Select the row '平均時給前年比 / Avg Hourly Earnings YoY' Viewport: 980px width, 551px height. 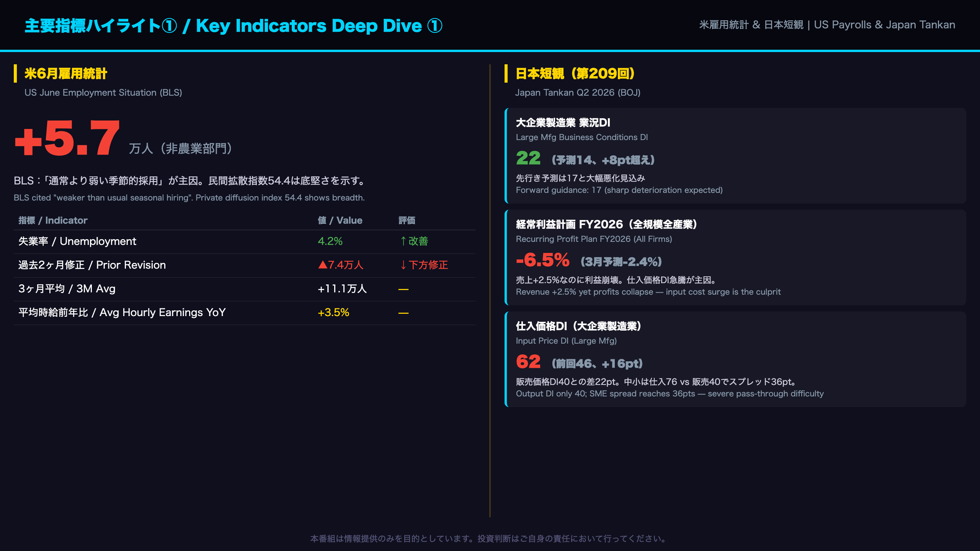tap(245, 313)
